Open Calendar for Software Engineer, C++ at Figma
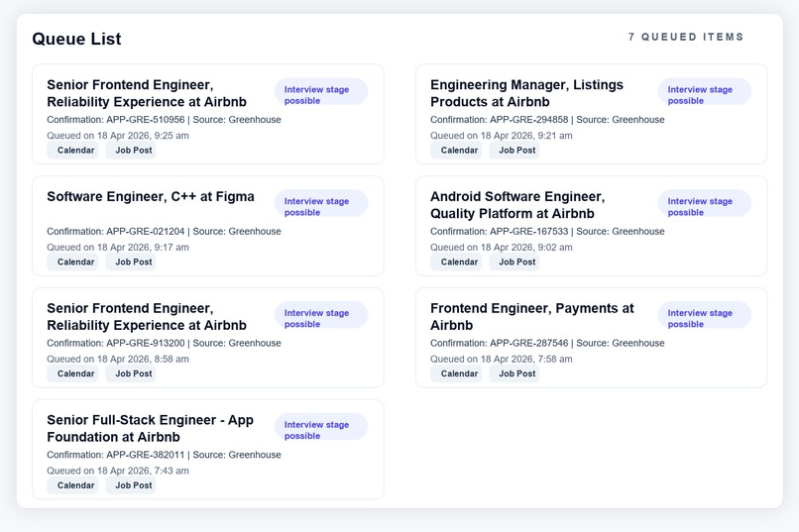799x532 pixels. tap(72, 262)
